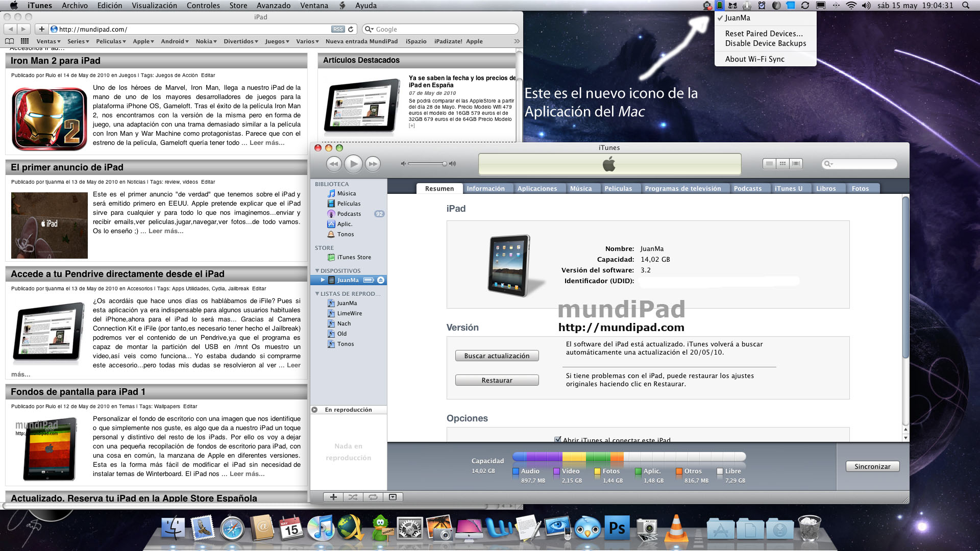The image size is (980, 551).
Task: Open the Series bookmark dropdown
Action: (x=78, y=41)
